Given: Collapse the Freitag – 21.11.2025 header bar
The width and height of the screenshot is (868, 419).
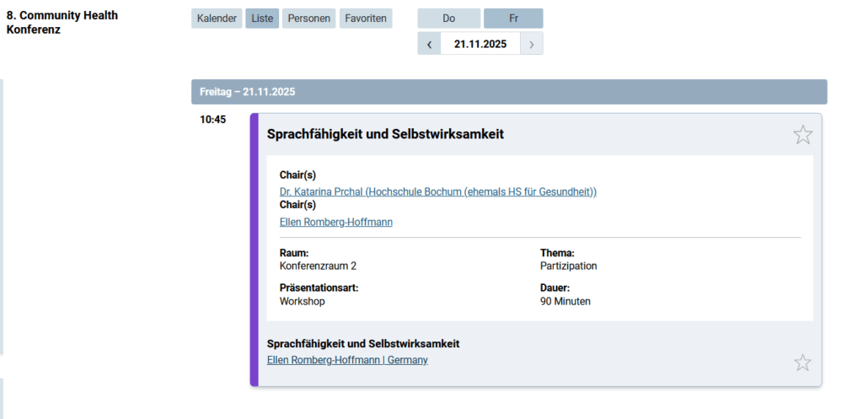Looking at the screenshot, I should pos(508,92).
